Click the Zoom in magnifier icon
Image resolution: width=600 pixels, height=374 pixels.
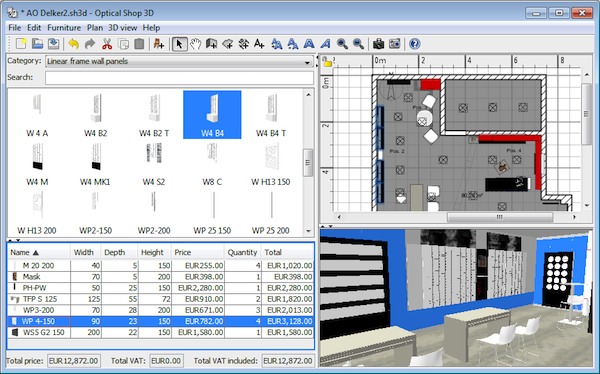pyautogui.click(x=342, y=44)
